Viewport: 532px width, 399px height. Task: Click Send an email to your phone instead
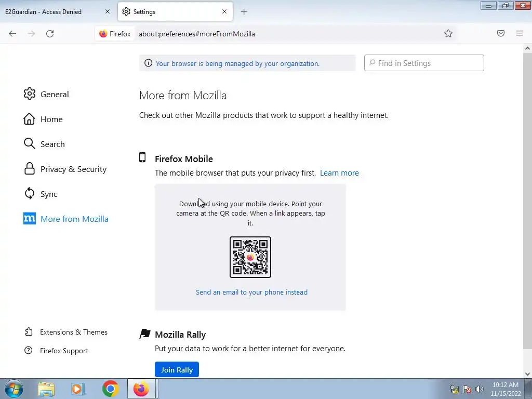pos(252,292)
